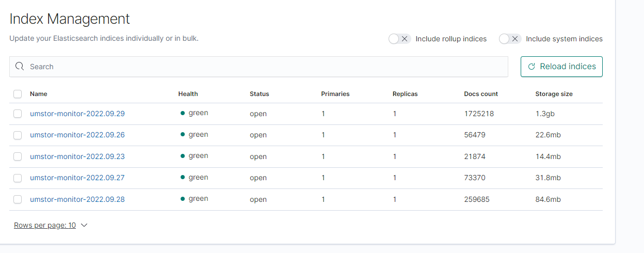Select the umstor-monitor-2022.09.28 checkbox

[18, 199]
